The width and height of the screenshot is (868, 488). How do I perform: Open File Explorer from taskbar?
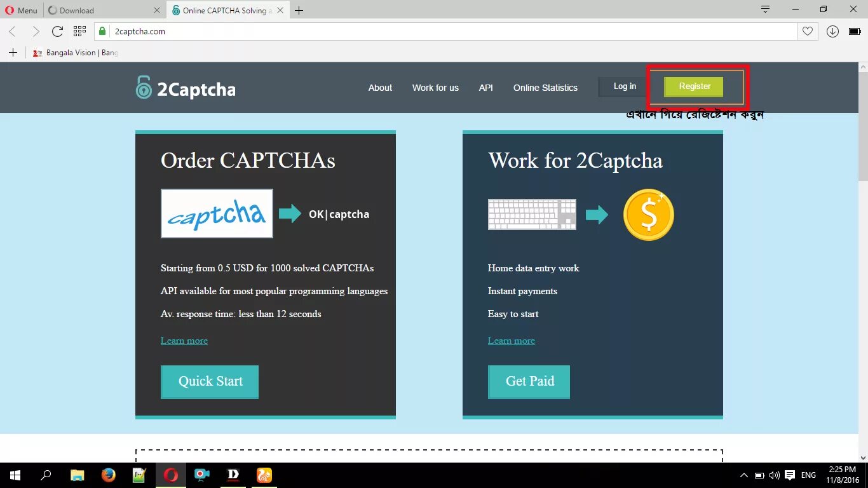point(77,475)
